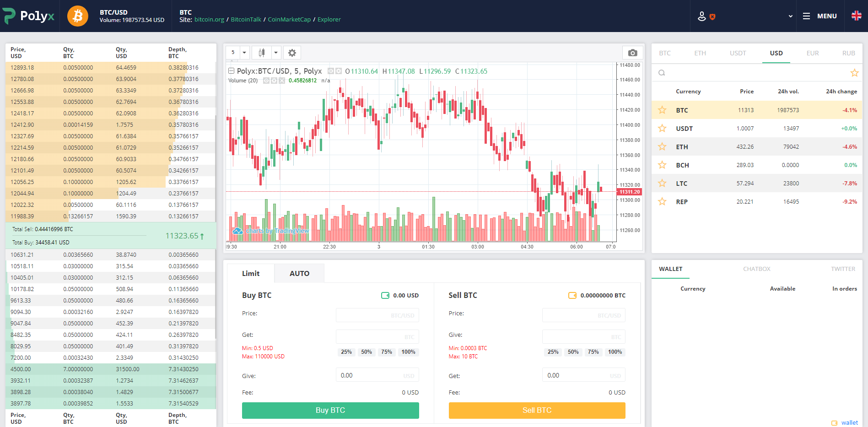The height and width of the screenshot is (427, 868).
Task: Click the green Buy BTC button
Action: click(x=330, y=410)
